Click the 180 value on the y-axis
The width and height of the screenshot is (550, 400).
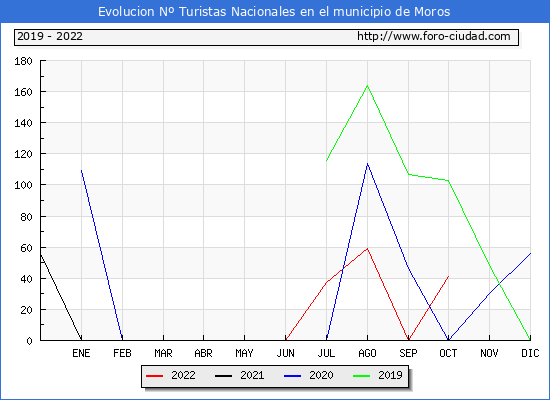[x=23, y=61]
